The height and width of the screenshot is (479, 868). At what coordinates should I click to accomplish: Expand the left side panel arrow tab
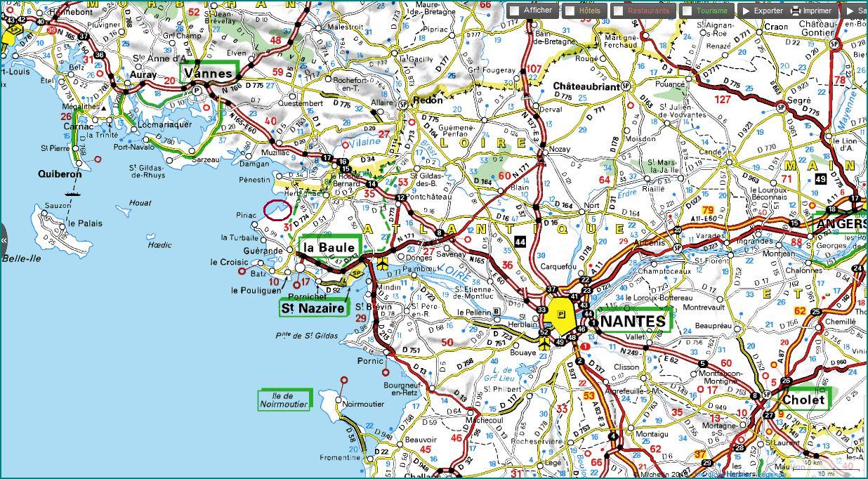pyautogui.click(x=4, y=240)
